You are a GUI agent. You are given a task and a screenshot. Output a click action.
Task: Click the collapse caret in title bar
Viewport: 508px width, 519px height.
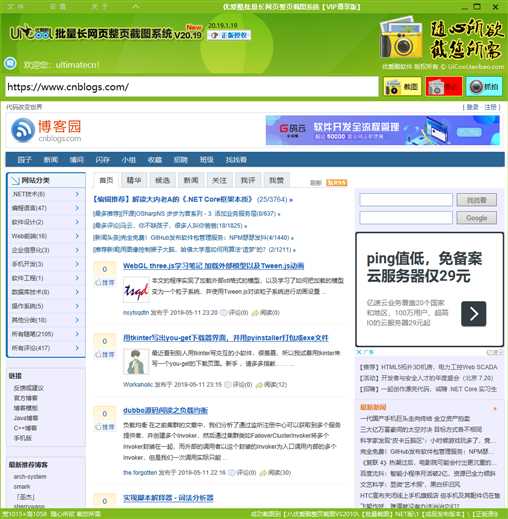[x=135, y=6]
